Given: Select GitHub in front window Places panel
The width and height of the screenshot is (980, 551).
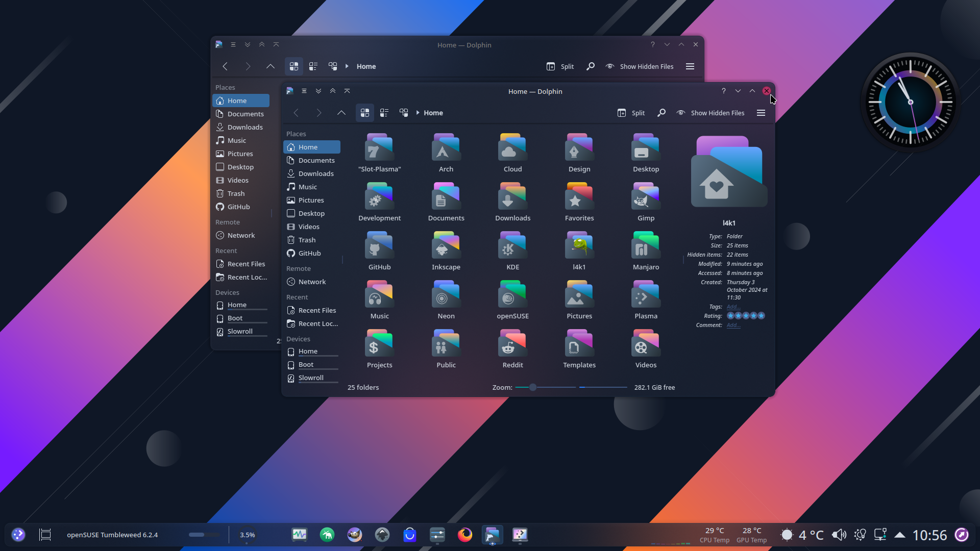Looking at the screenshot, I should pos(312,253).
